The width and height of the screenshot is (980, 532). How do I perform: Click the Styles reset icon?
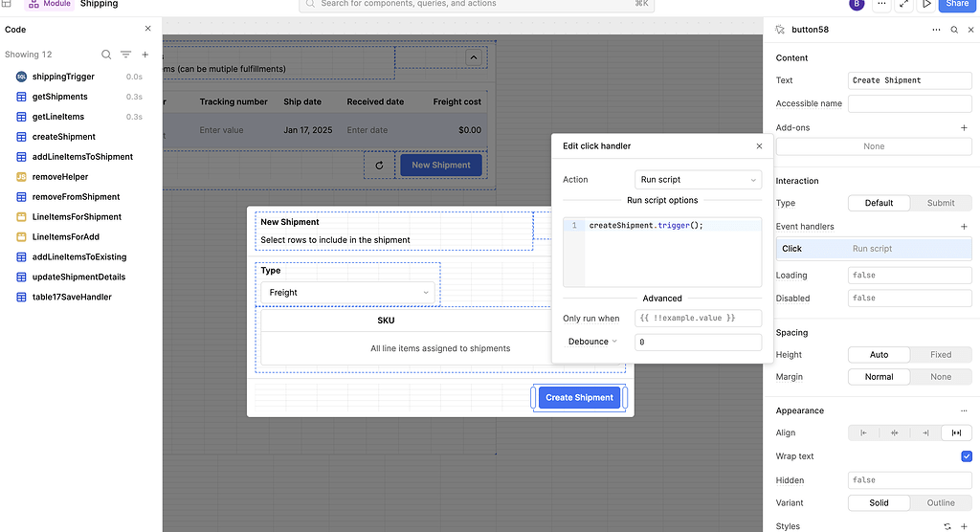[947, 526]
